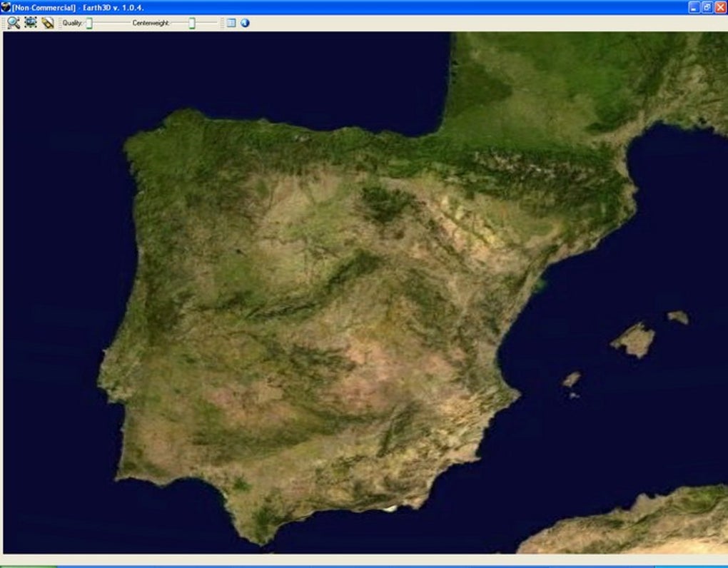Click the Quality slider handle
Image resolution: width=728 pixels, height=568 pixels.
[x=89, y=24]
